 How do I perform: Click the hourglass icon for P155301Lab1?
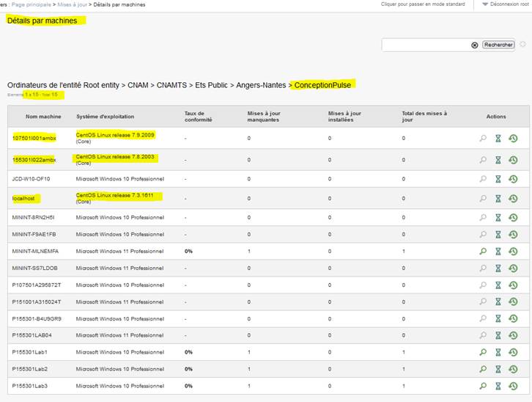(498, 352)
